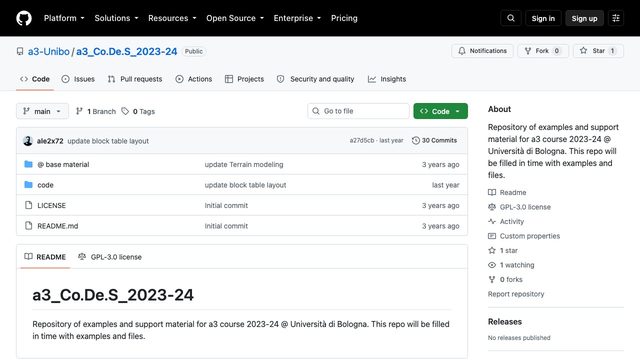640x360 pixels.
Task: Click the 1 Branch link
Action: point(96,111)
